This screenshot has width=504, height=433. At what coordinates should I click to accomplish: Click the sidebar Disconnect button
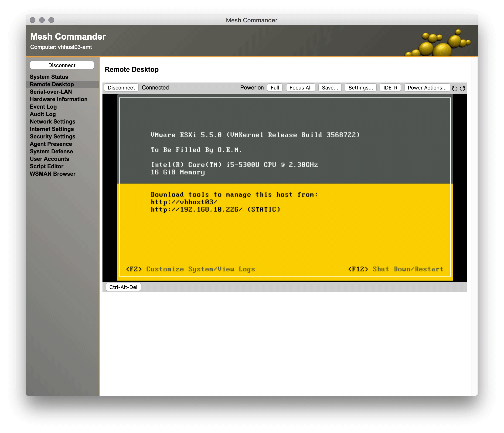point(62,65)
